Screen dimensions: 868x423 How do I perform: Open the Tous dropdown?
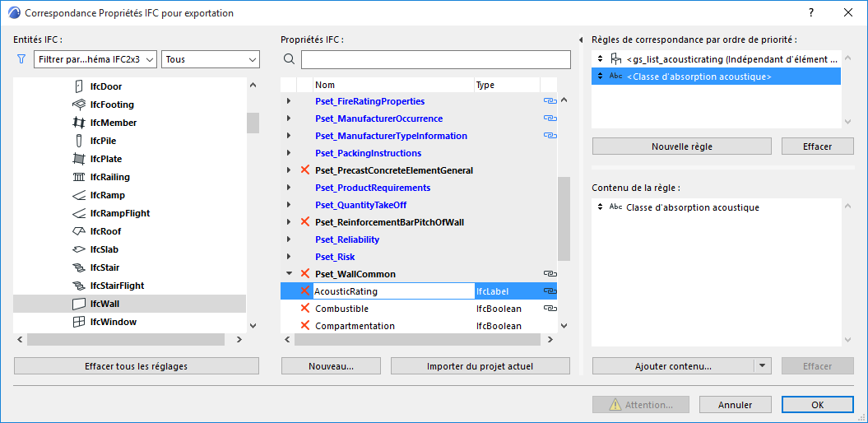point(211,59)
